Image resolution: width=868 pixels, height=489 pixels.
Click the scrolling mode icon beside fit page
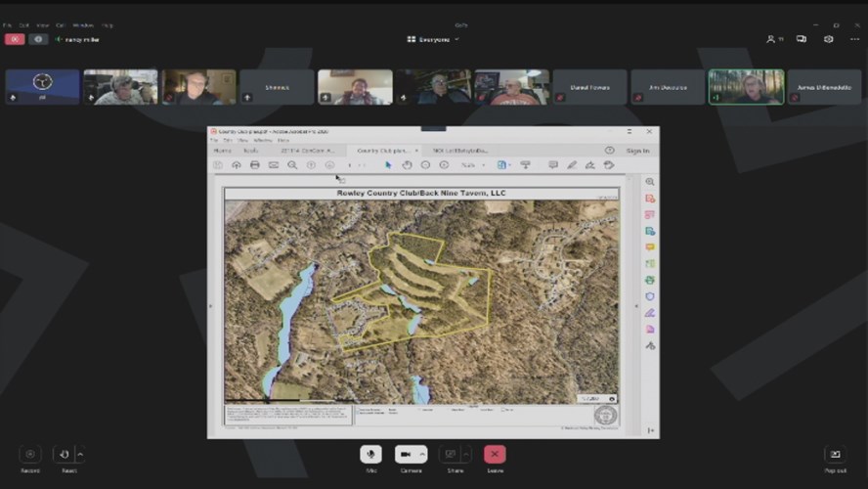click(x=525, y=165)
